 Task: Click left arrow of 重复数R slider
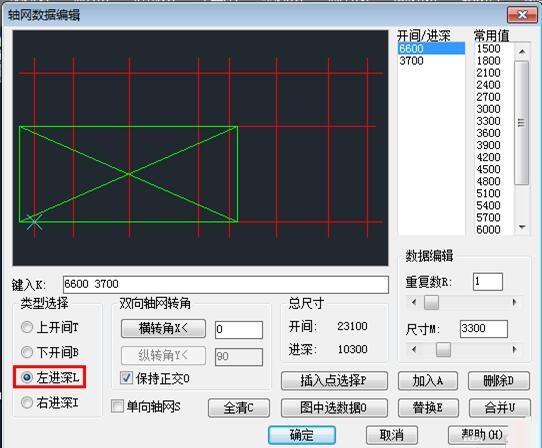click(x=414, y=302)
